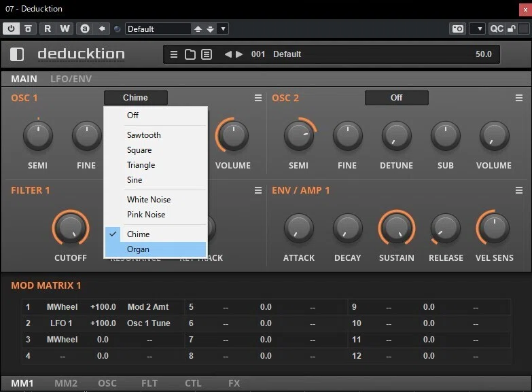Screen dimensions: 532x392
Task: Load the previous host preset with up arrow
Action: tap(198, 29)
